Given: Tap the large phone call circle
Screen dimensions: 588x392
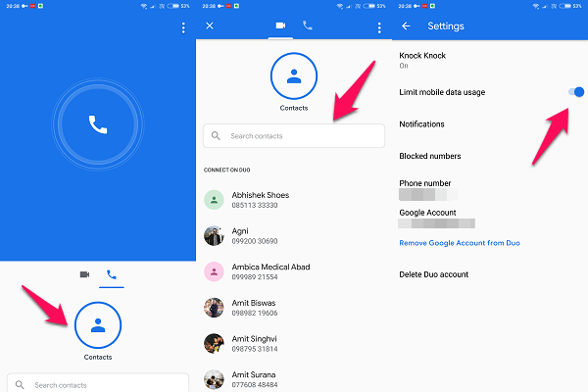Looking at the screenshot, I should coord(98,124).
